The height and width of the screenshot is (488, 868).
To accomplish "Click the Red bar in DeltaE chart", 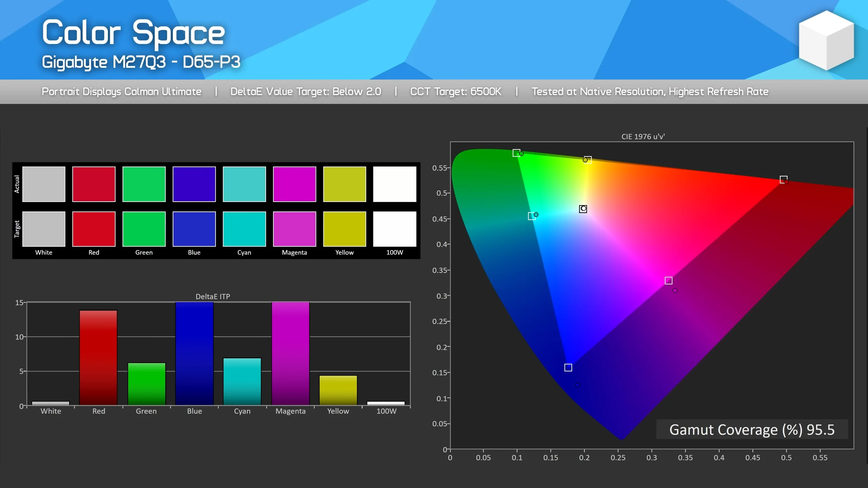I will 98,356.
